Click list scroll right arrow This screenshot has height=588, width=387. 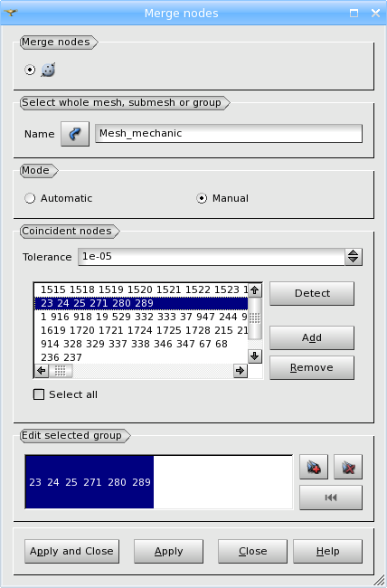tap(240, 371)
